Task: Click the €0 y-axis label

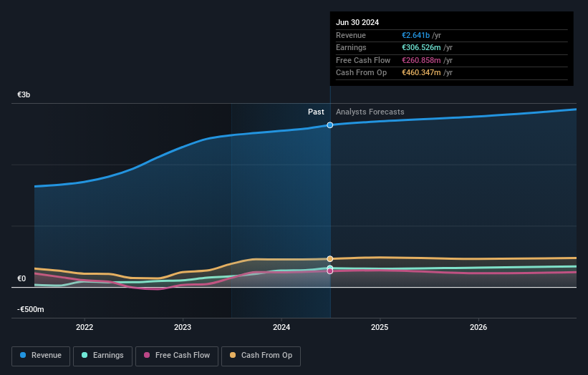Action: click(x=21, y=278)
